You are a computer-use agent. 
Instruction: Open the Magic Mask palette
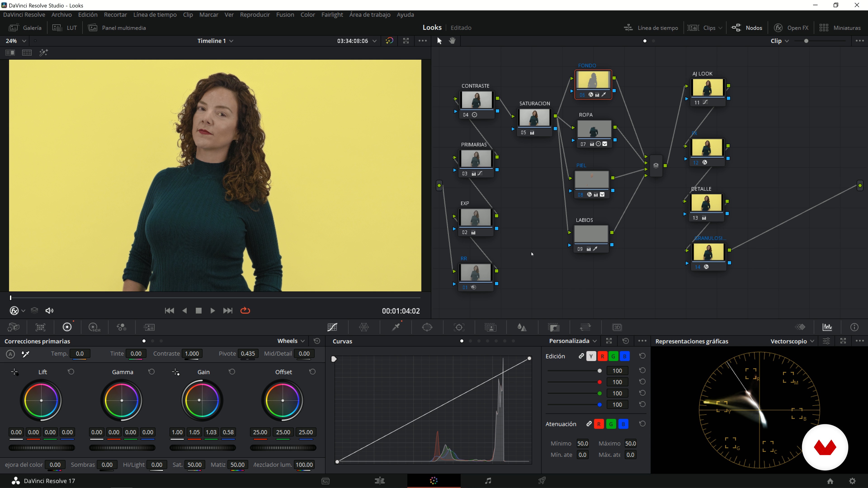pos(490,327)
